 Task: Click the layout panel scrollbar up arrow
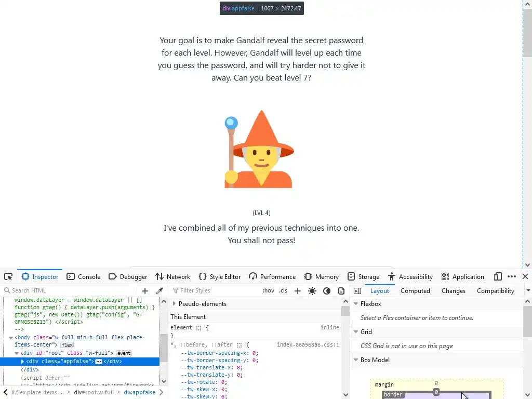coord(528,301)
